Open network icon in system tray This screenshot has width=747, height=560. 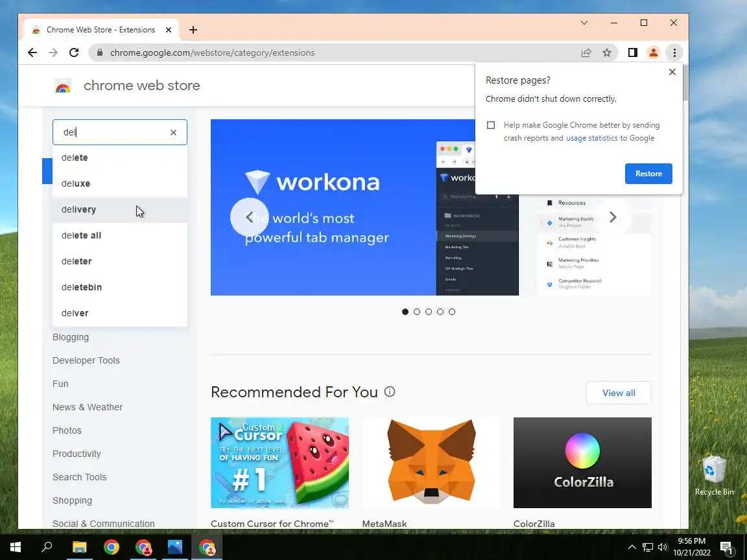(x=647, y=547)
